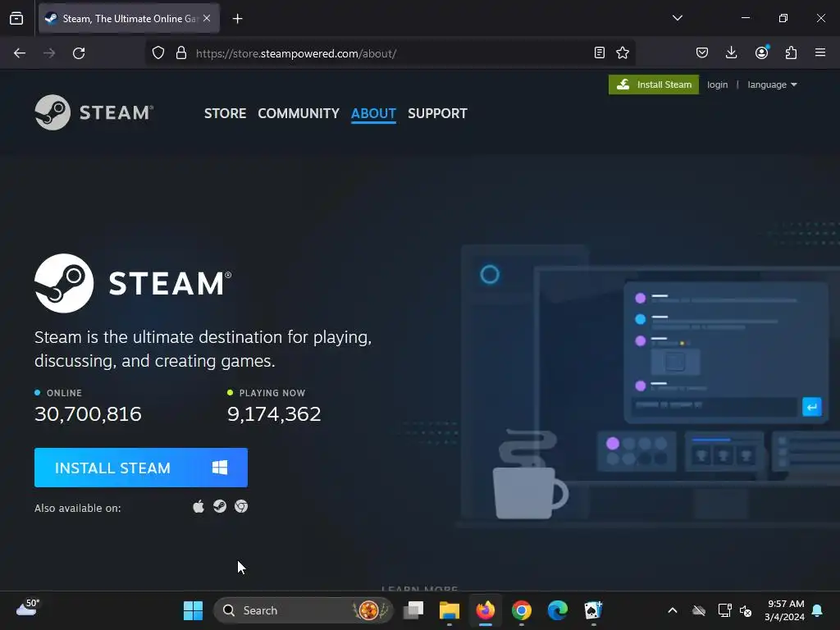Click the Apple macOS download icon

click(199, 506)
